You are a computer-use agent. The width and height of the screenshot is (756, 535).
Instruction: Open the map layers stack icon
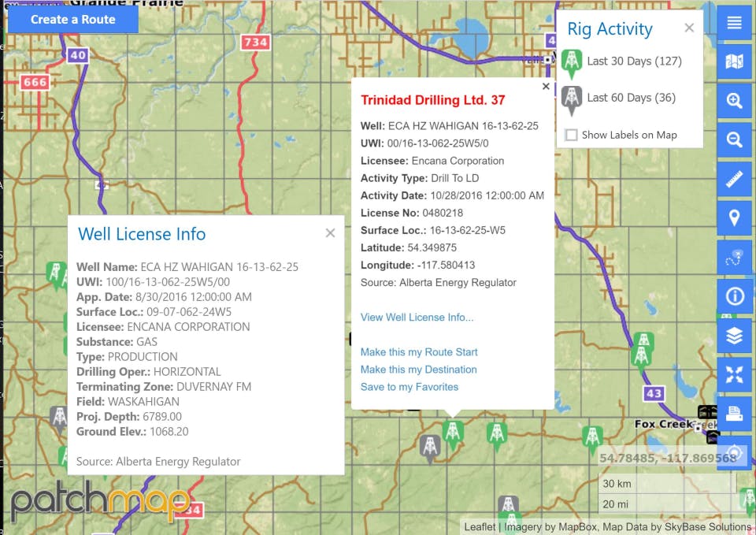click(x=734, y=336)
